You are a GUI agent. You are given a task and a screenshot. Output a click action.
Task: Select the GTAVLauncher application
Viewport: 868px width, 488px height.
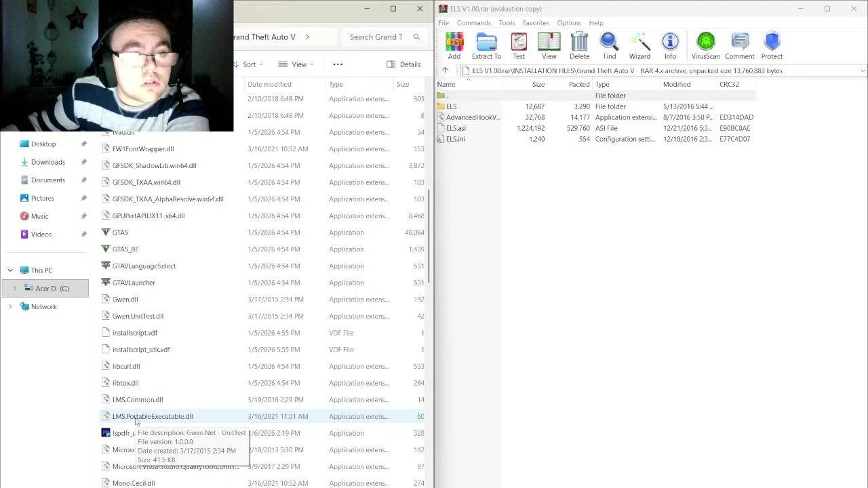(x=134, y=283)
